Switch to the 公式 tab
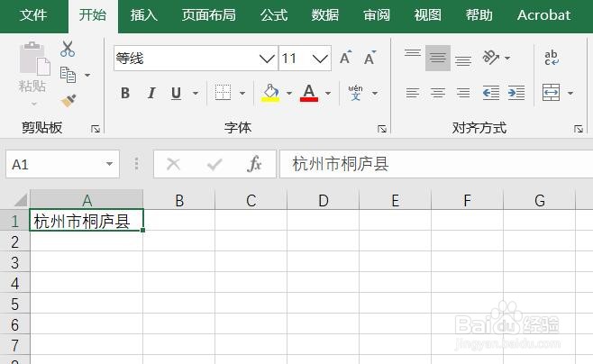This screenshot has width=593, height=364. click(x=274, y=15)
